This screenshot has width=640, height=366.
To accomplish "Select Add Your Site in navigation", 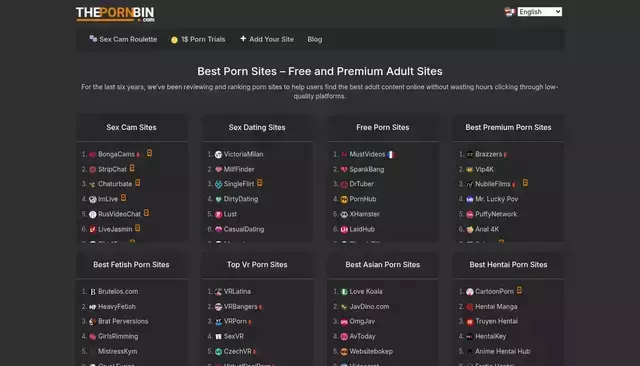I will 267,39.
